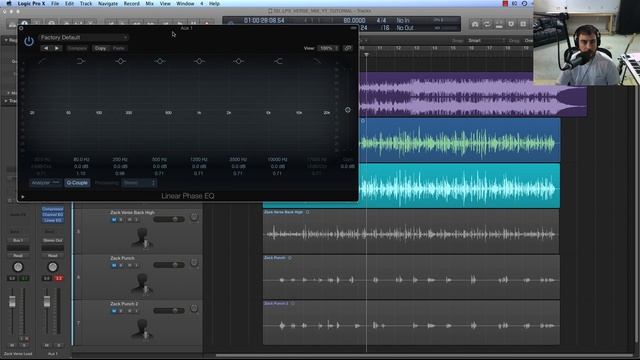The width and height of the screenshot is (640, 360).
Task: Open Stereo Out output dropdown on Aux 1
Action: [53, 240]
